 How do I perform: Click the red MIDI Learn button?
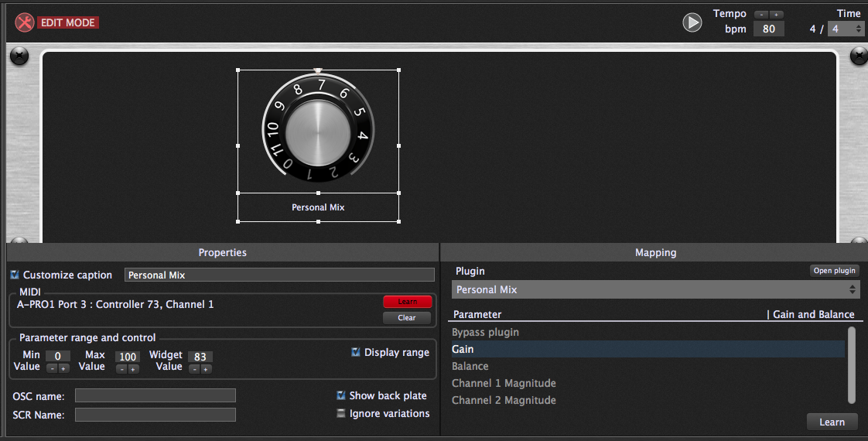tap(408, 302)
